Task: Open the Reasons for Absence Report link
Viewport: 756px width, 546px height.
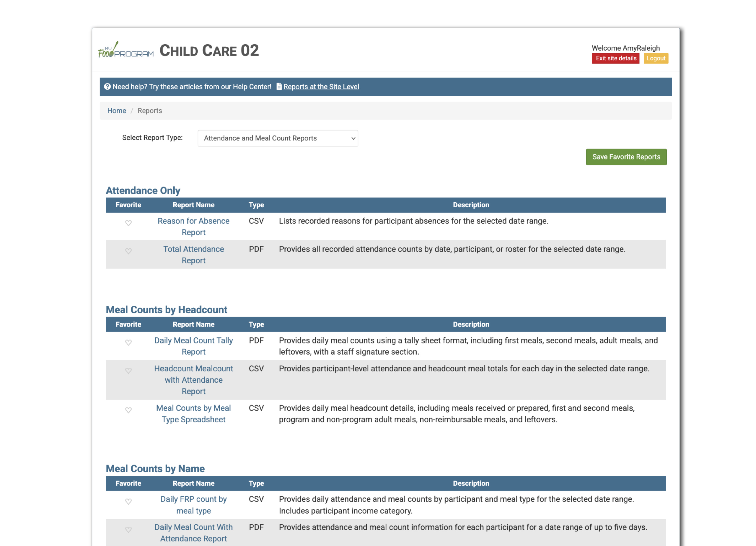Action: 193,226
